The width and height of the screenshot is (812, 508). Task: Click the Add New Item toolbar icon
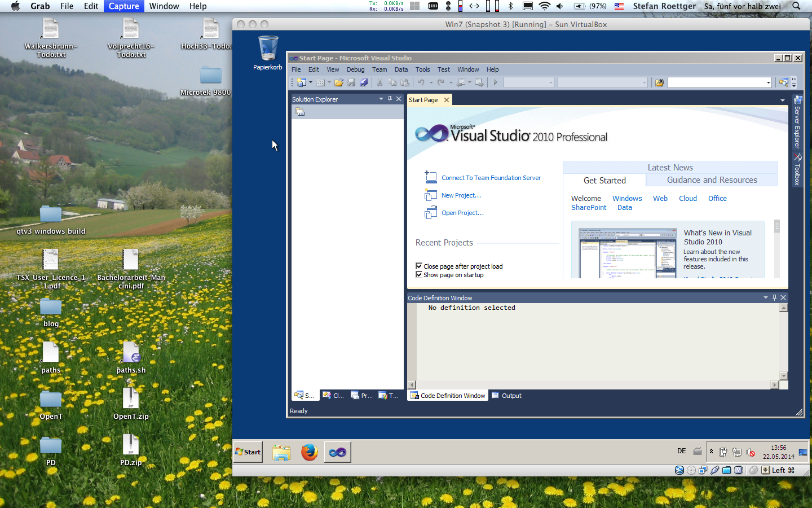click(320, 82)
